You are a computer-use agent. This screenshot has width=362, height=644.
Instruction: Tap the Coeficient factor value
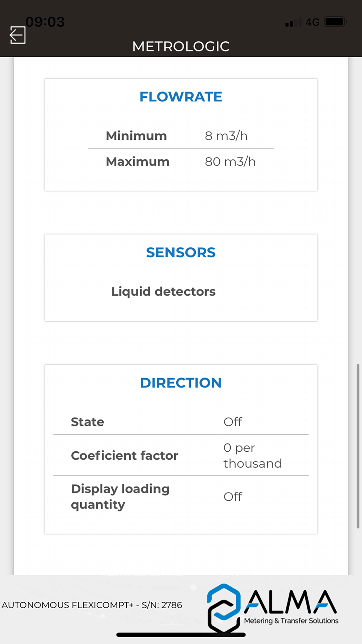(x=252, y=456)
